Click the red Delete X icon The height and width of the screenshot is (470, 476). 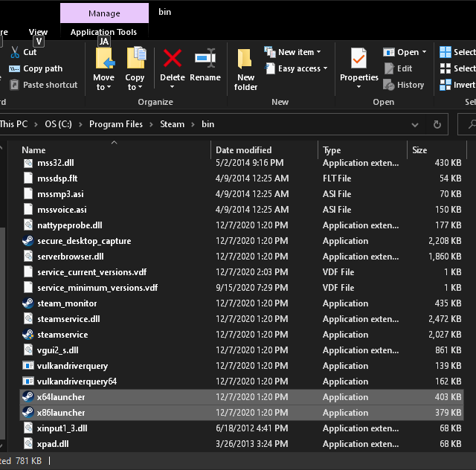click(173, 58)
